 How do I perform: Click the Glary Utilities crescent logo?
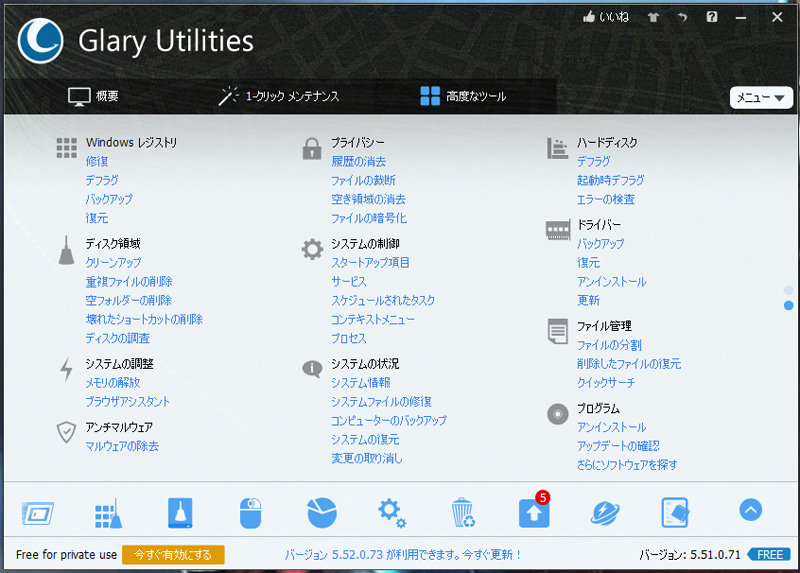pos(40,41)
